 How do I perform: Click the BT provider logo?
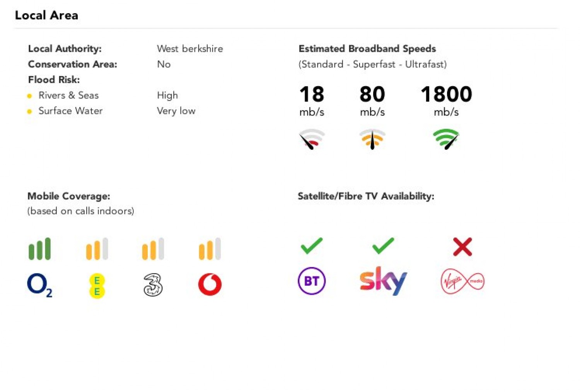point(312,281)
